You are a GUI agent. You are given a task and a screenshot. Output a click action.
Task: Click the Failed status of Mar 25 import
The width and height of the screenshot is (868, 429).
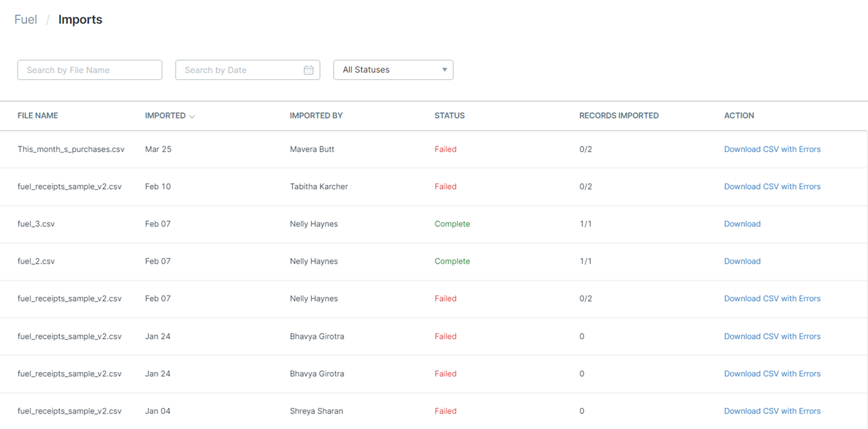[x=446, y=149]
